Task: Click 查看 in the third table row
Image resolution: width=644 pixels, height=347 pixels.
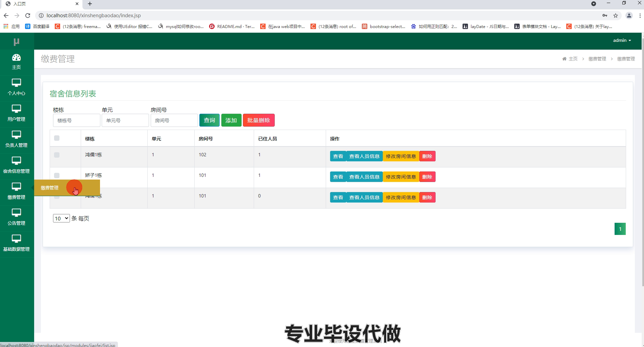Action: pyautogui.click(x=338, y=197)
